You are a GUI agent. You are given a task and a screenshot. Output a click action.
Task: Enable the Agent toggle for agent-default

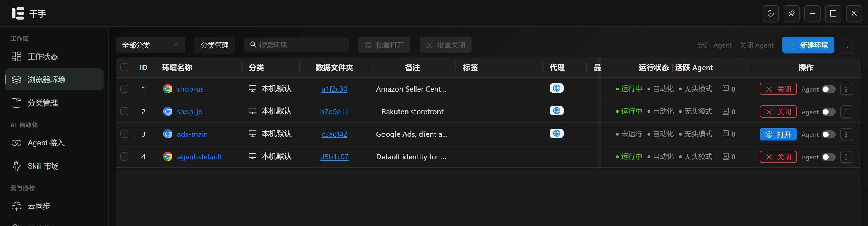coord(829,157)
